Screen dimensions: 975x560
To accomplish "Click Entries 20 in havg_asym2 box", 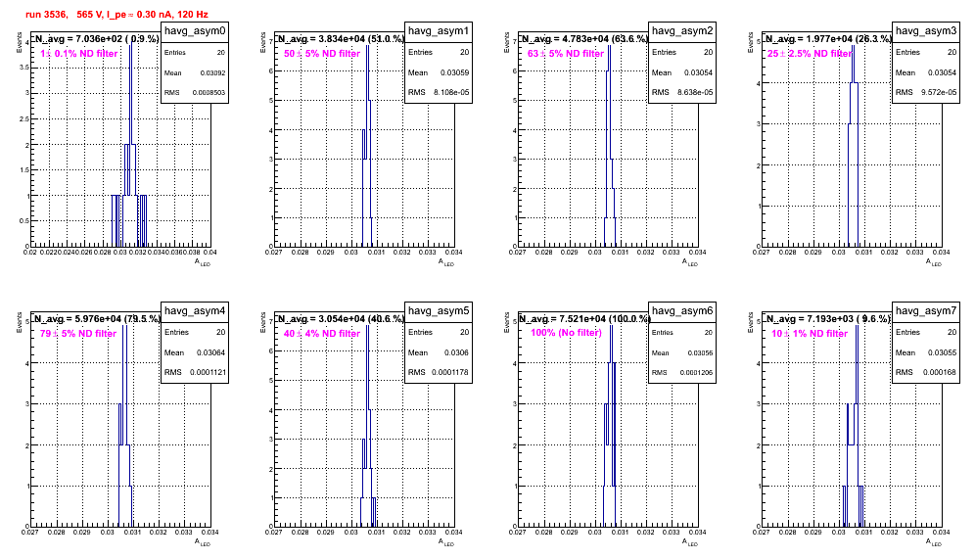I will point(682,52).
